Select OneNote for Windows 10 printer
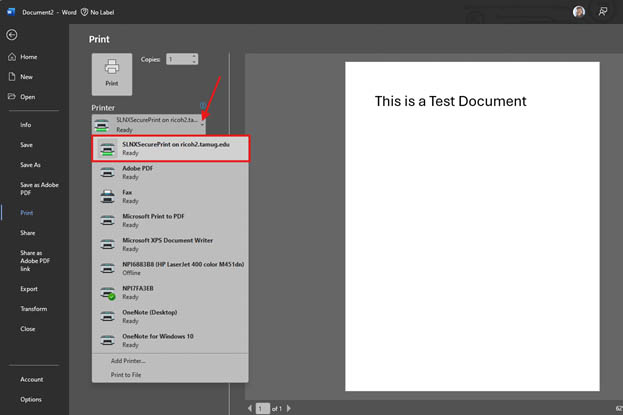 (x=170, y=340)
